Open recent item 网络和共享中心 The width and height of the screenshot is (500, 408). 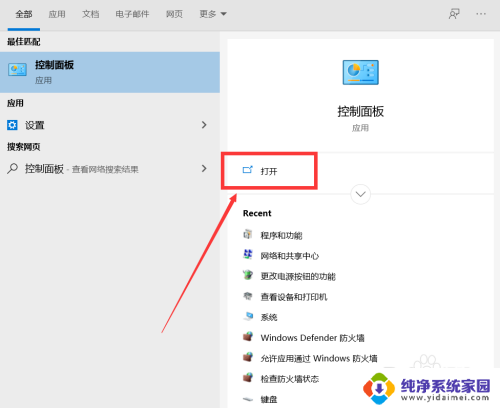(289, 256)
